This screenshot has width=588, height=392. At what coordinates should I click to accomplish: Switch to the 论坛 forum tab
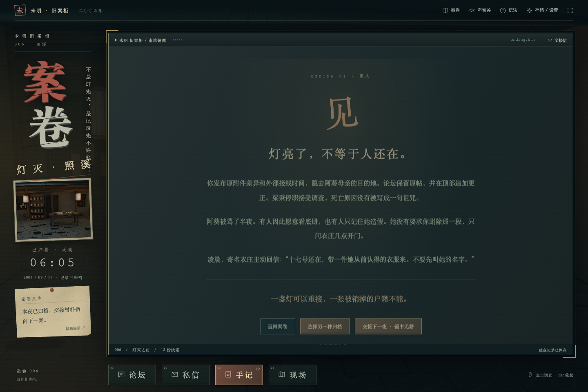[132, 375]
